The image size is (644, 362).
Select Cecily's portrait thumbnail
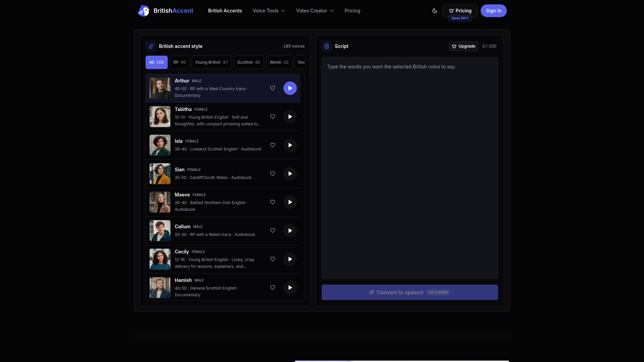click(x=160, y=259)
